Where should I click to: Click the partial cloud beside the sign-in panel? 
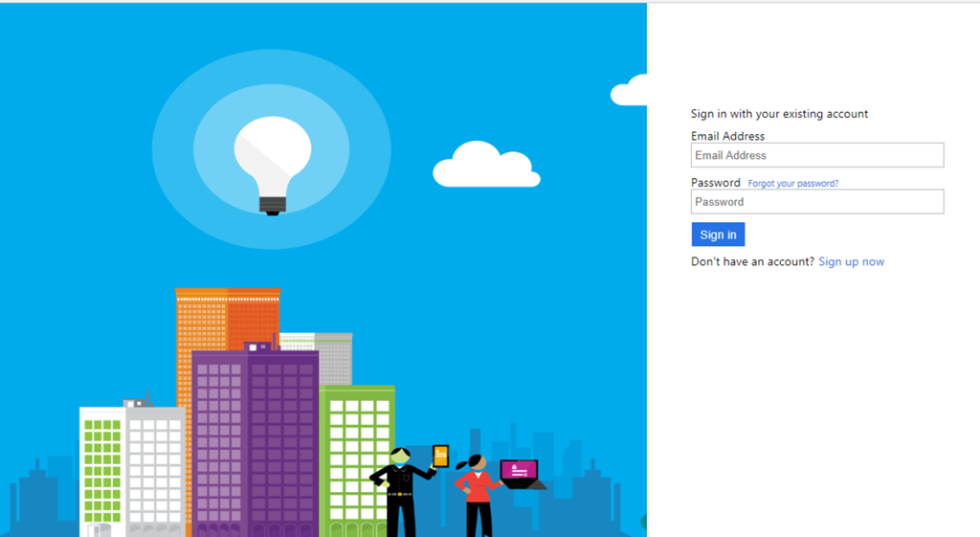[629, 91]
